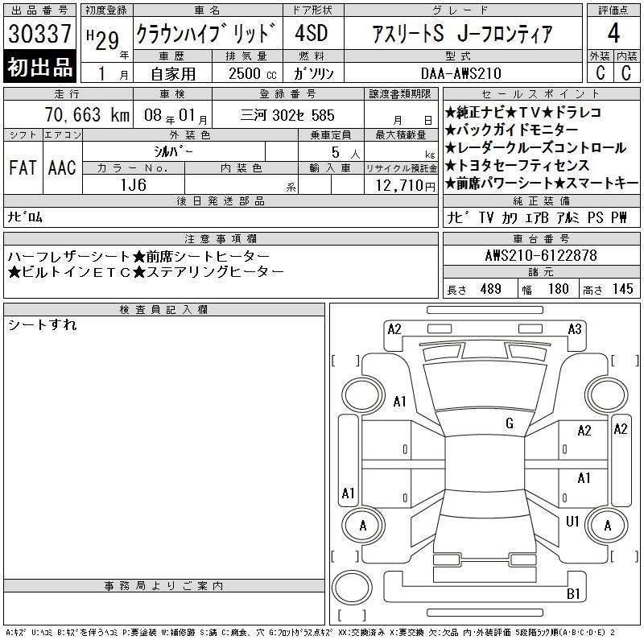The height and width of the screenshot is (644, 644).
Task: Select the note ハーフレザーシート★前席シートヒーター
Action: (x=138, y=257)
